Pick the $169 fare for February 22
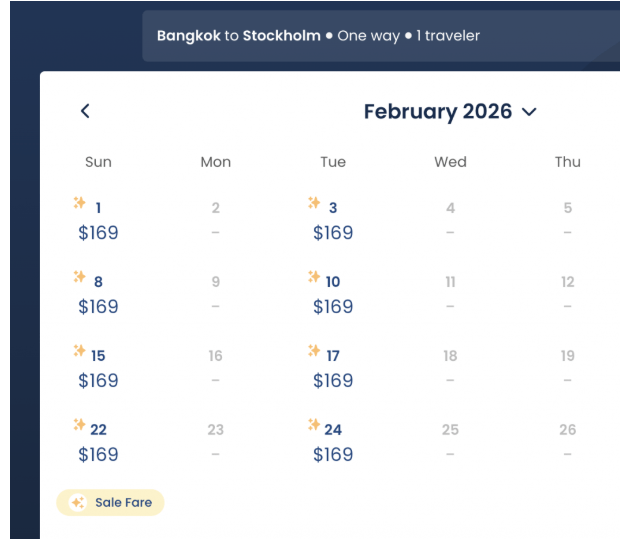This screenshot has width=637, height=540. tap(98, 455)
